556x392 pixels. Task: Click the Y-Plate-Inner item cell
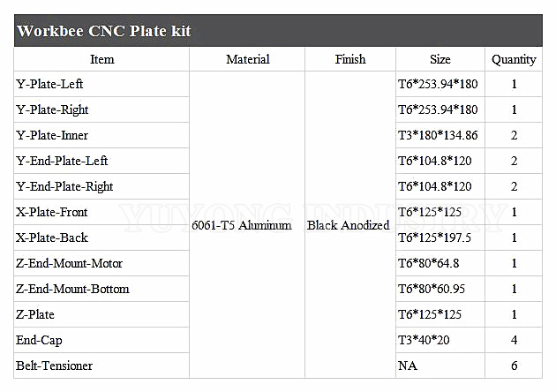tap(101, 135)
